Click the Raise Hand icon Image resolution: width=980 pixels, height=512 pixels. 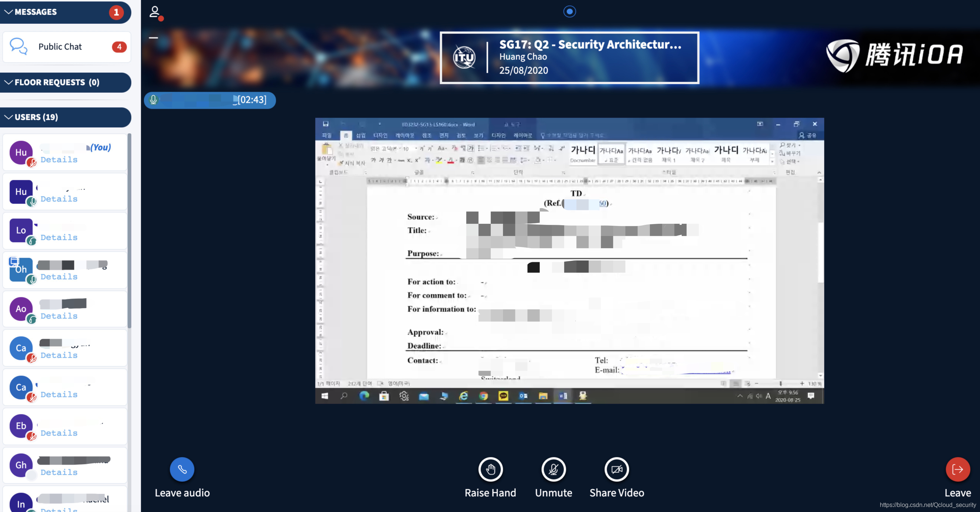490,469
